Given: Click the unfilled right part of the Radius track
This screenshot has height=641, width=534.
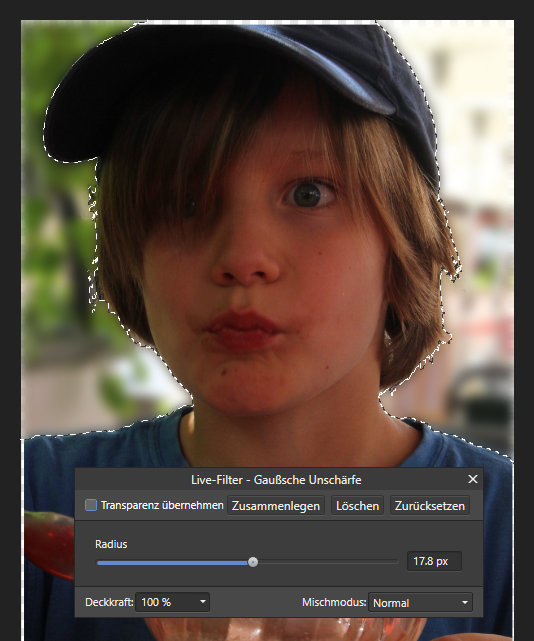Looking at the screenshot, I should pyautogui.click(x=328, y=563).
